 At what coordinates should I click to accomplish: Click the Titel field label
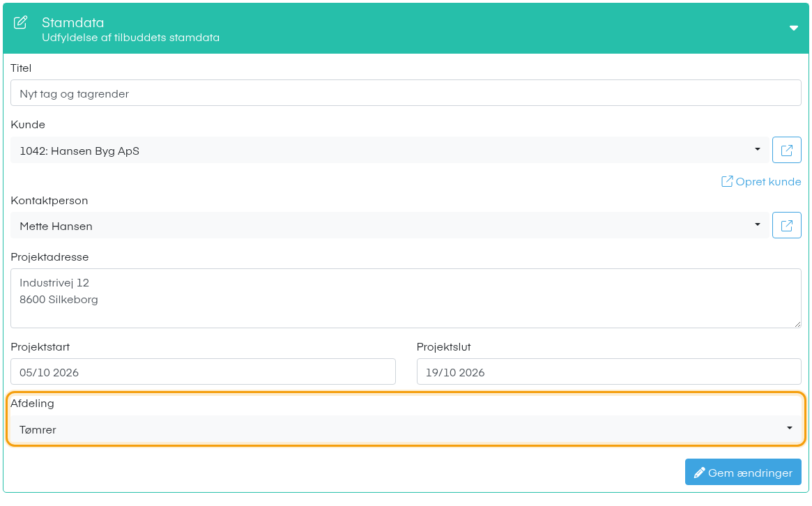(21, 68)
